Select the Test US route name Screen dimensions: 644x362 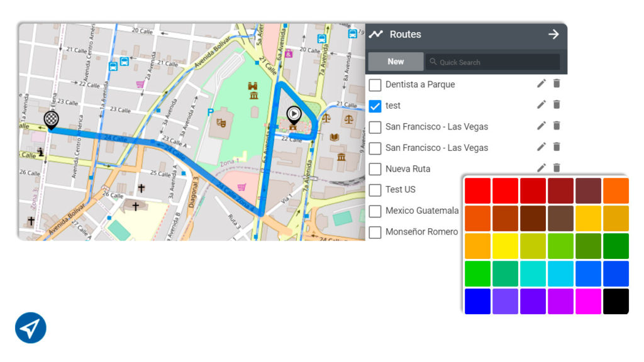tap(401, 190)
